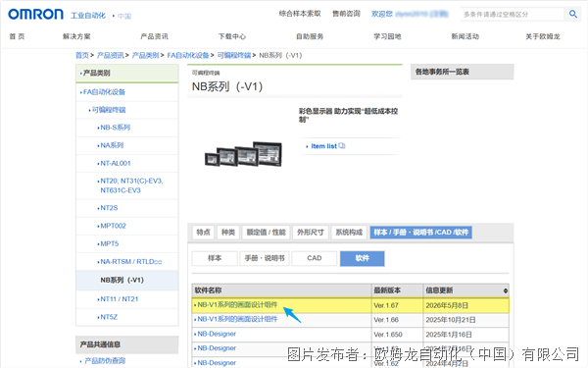
Task: Open NB-S系列 in the sidebar
Action: (x=115, y=128)
